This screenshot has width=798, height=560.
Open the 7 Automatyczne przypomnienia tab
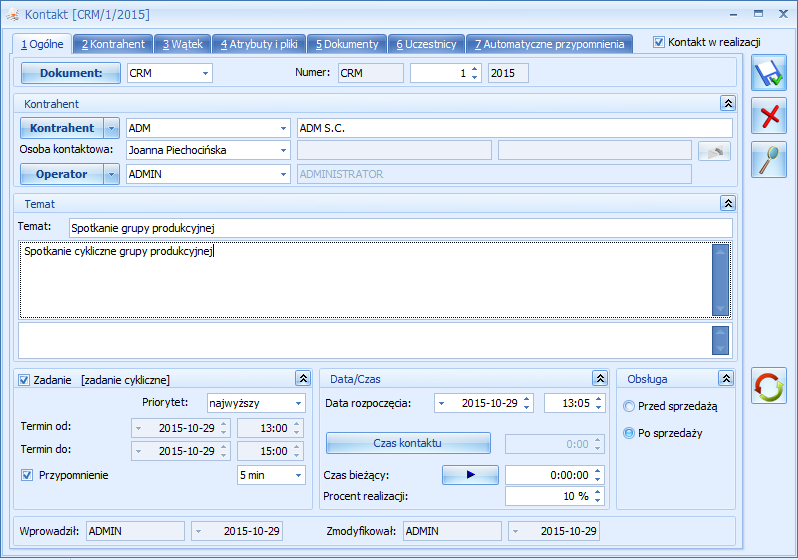click(x=550, y=44)
